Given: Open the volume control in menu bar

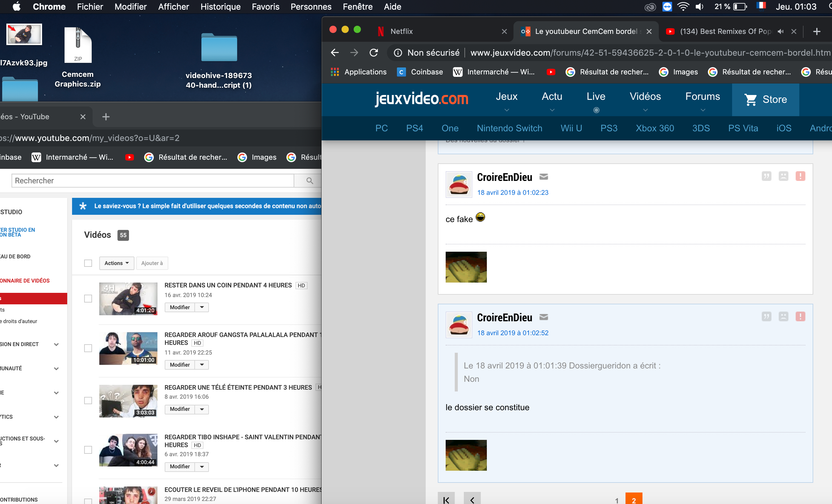Looking at the screenshot, I should [x=700, y=7].
